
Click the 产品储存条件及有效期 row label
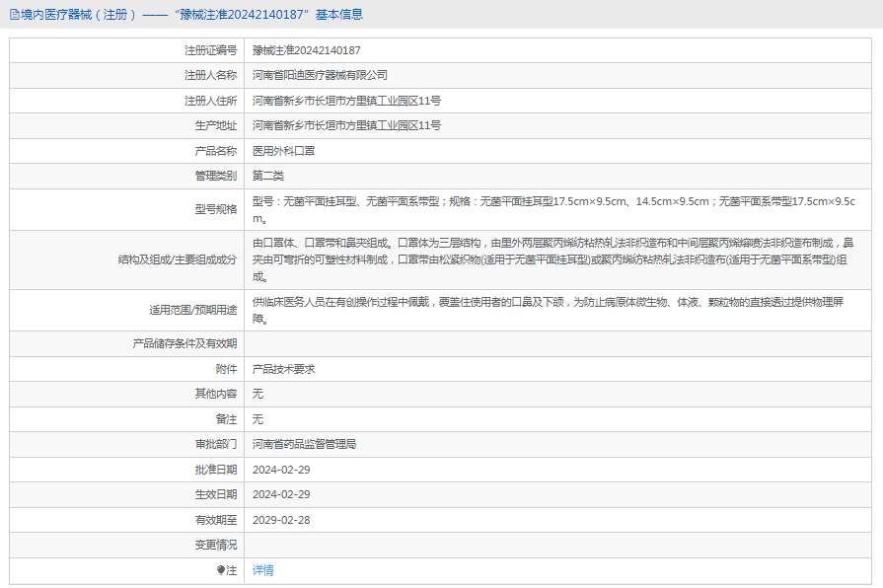pos(184,343)
